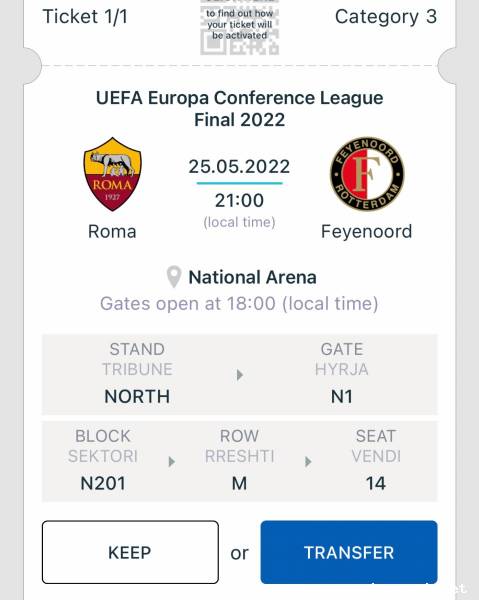Tap the blue TRANSFER button
This screenshot has width=479, height=600.
(x=349, y=552)
